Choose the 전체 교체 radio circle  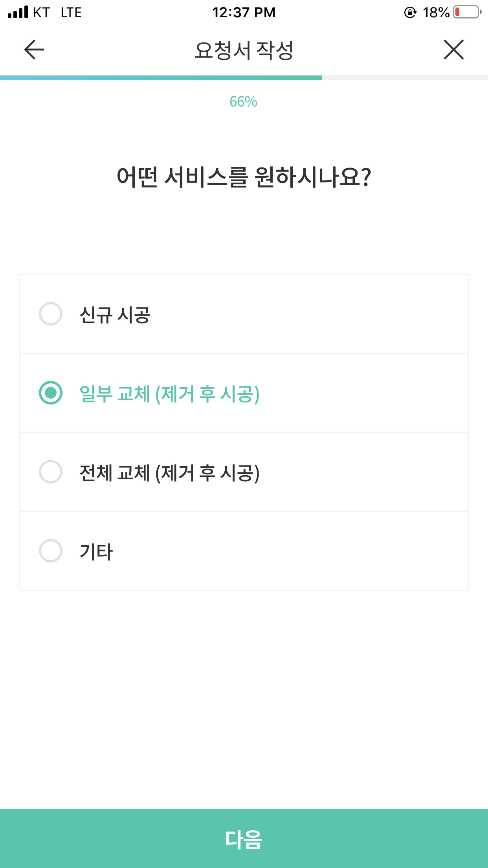(51, 472)
